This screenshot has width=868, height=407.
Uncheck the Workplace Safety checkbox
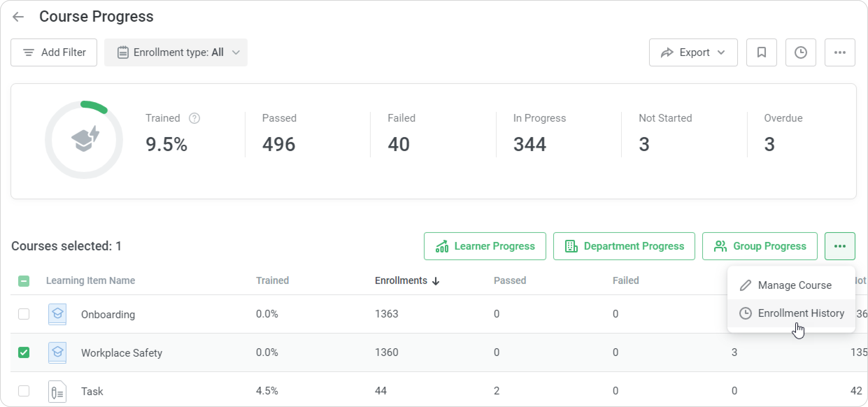24,352
